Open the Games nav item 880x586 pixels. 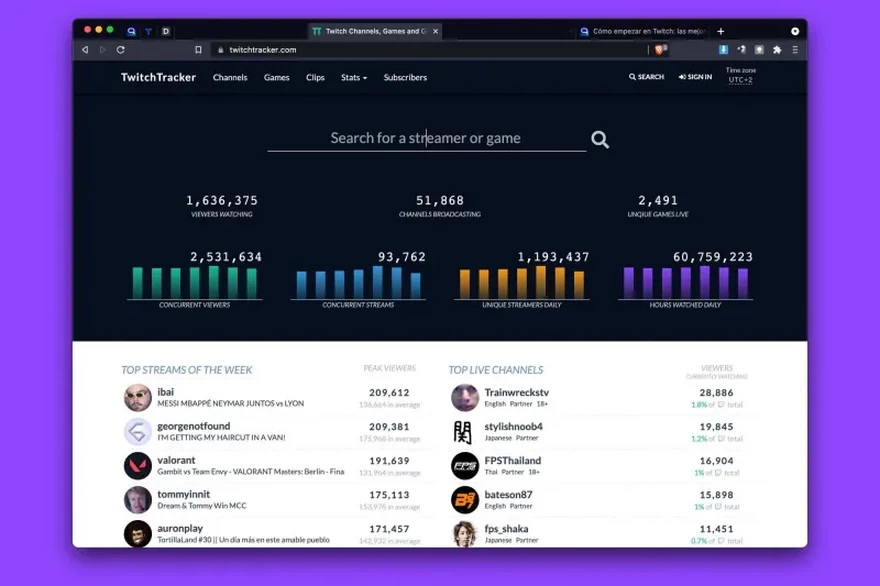[x=277, y=77]
